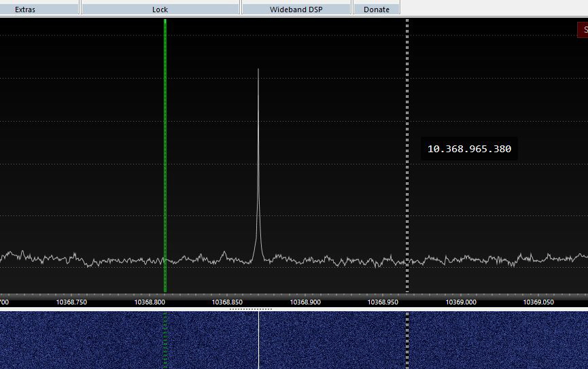Select 10369.000 on the frequency axis
The width and height of the screenshot is (588, 369).
coord(461,302)
